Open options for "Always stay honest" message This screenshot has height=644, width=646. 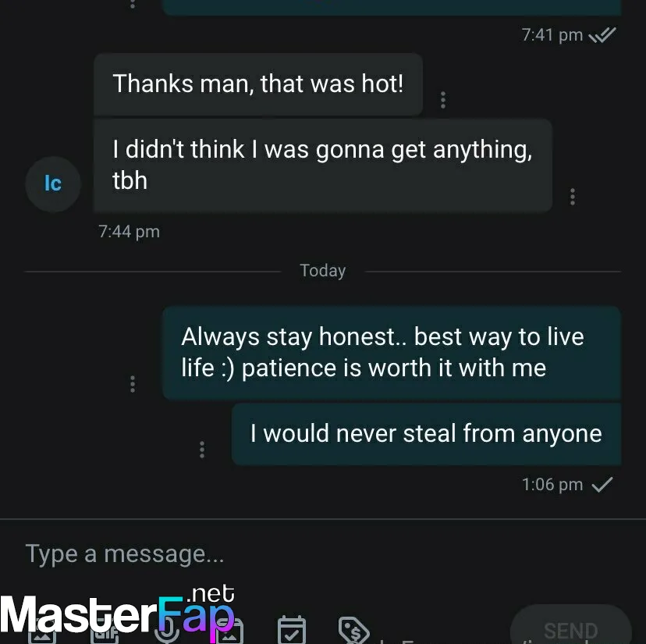[x=133, y=384]
